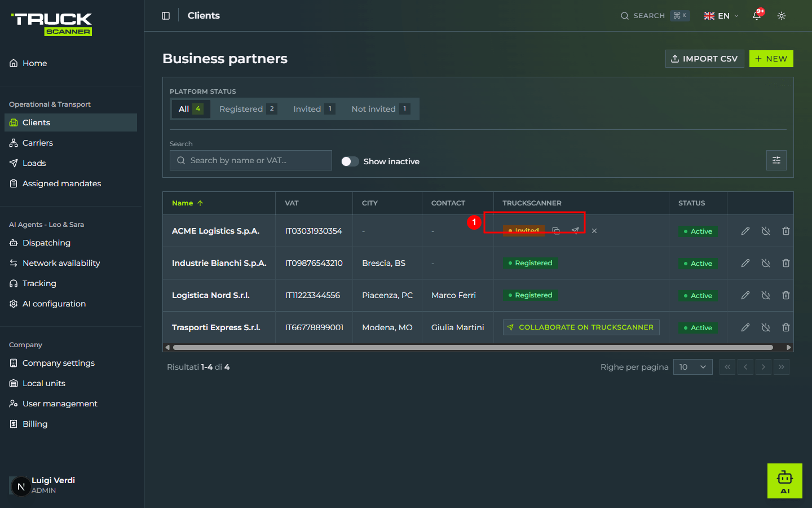Filter by Not invited status tab
This screenshot has height=508, width=812.
(x=381, y=109)
